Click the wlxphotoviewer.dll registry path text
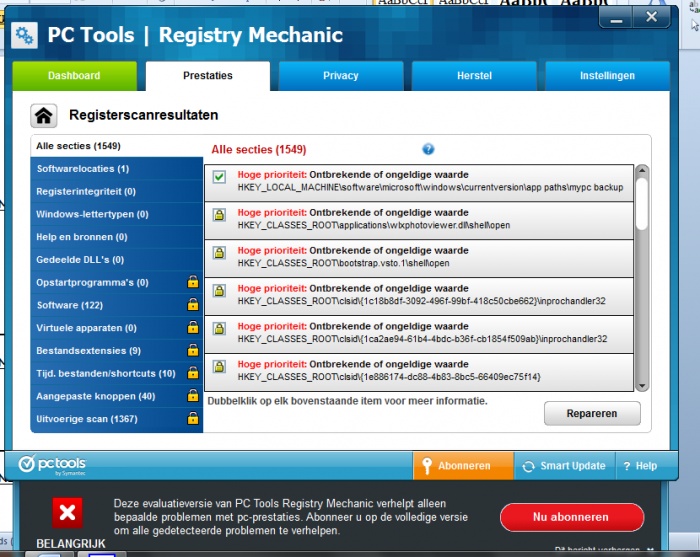The height and width of the screenshot is (557, 700). [x=374, y=225]
